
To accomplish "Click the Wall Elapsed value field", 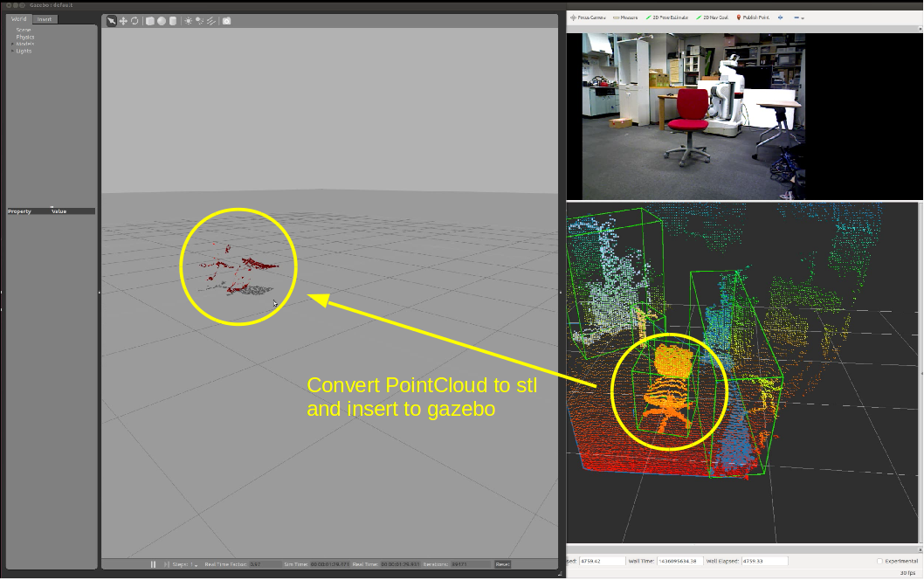I will (x=764, y=561).
